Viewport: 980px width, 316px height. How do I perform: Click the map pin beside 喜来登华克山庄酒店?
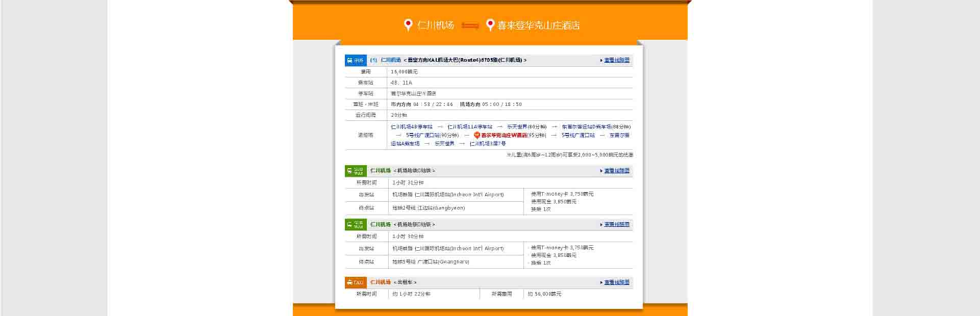click(490, 25)
